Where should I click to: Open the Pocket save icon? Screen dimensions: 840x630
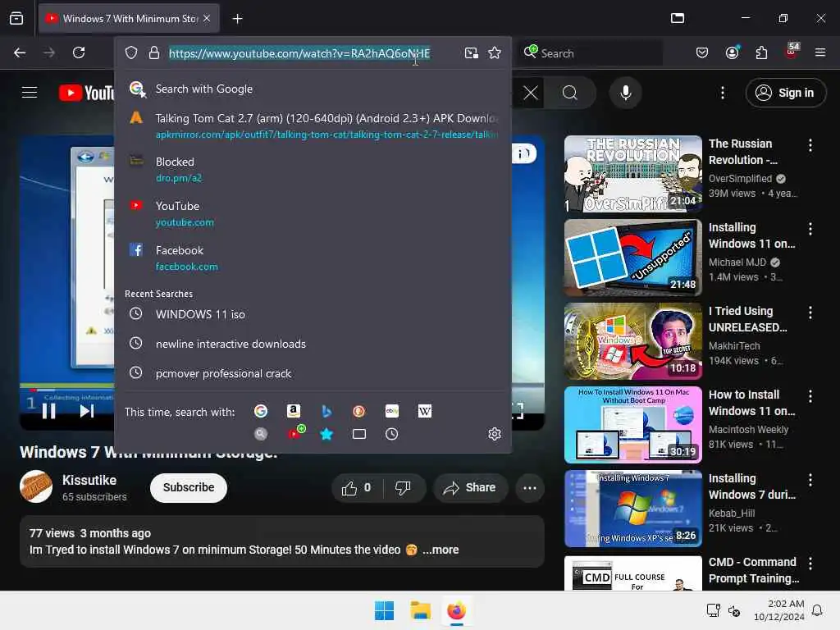(x=702, y=52)
